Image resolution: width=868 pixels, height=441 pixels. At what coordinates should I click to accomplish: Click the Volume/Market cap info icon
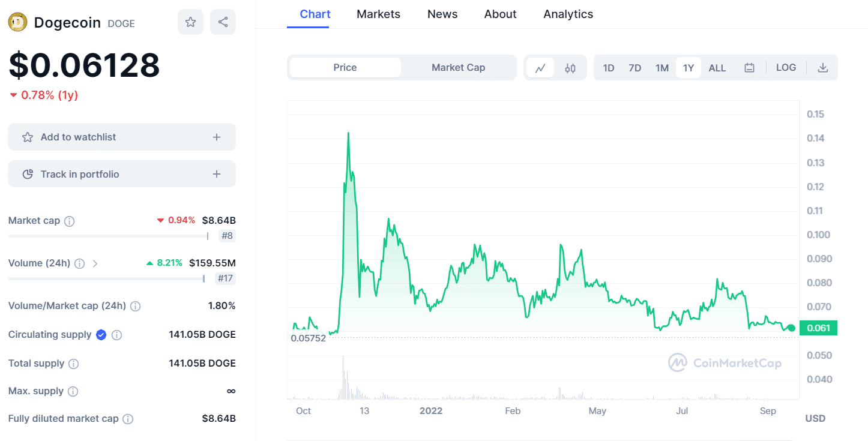tap(136, 306)
